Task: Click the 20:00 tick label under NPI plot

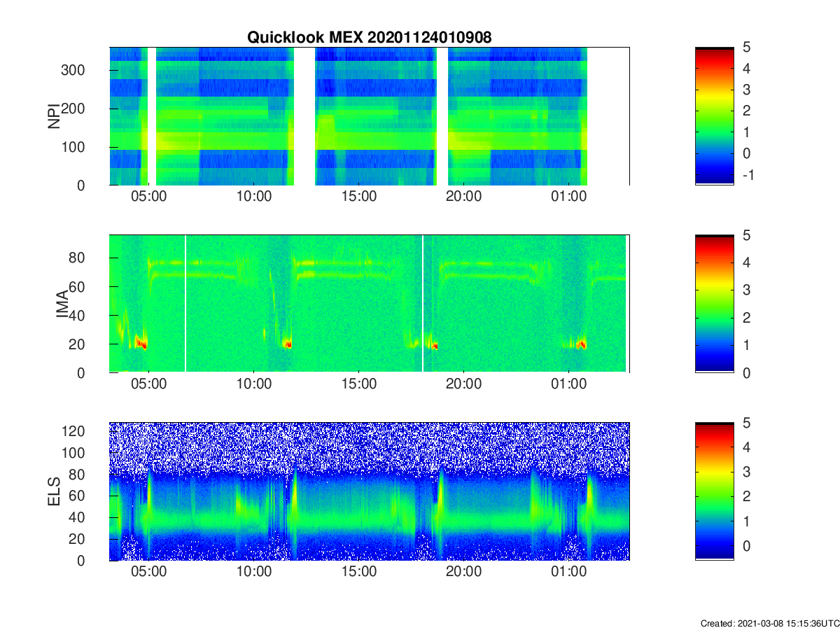Action: click(463, 197)
